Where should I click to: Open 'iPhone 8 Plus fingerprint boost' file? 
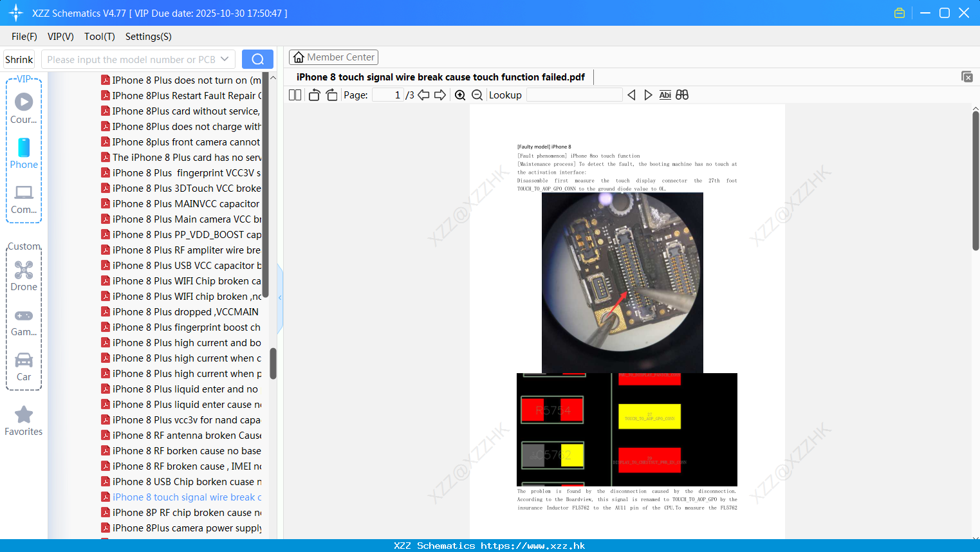[x=181, y=327]
